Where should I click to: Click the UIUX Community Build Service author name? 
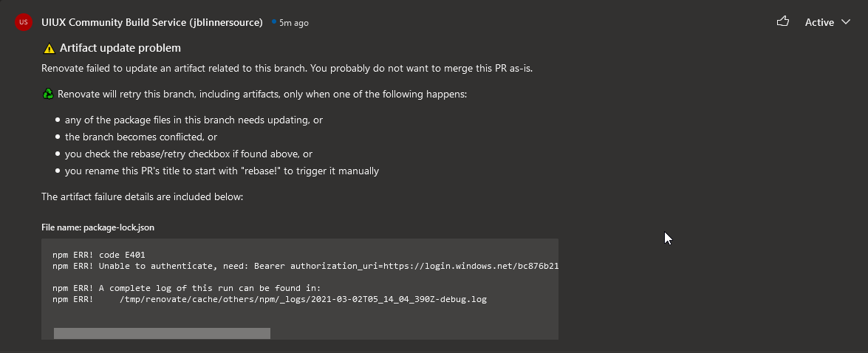[152, 22]
